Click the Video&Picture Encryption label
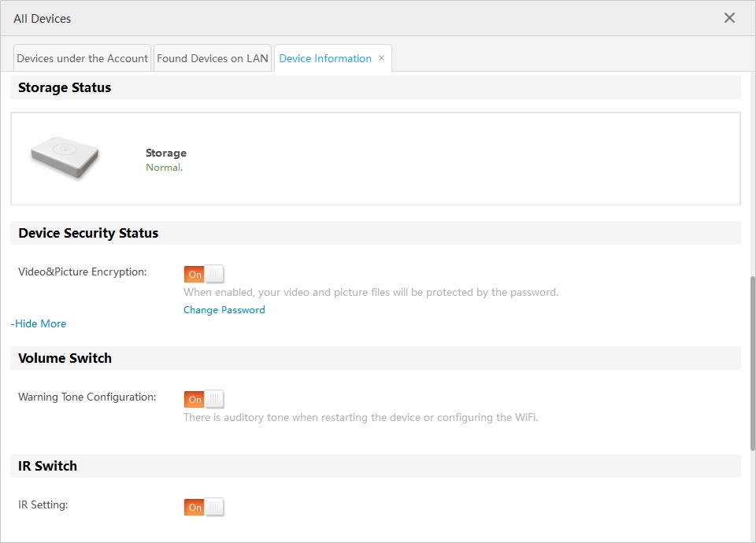 point(83,271)
